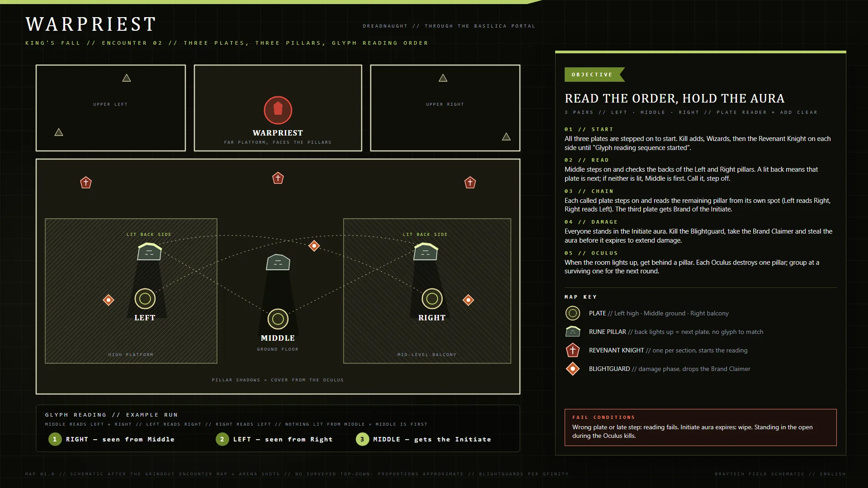Click the 'UPPER RIGHT' room label

coord(445,104)
